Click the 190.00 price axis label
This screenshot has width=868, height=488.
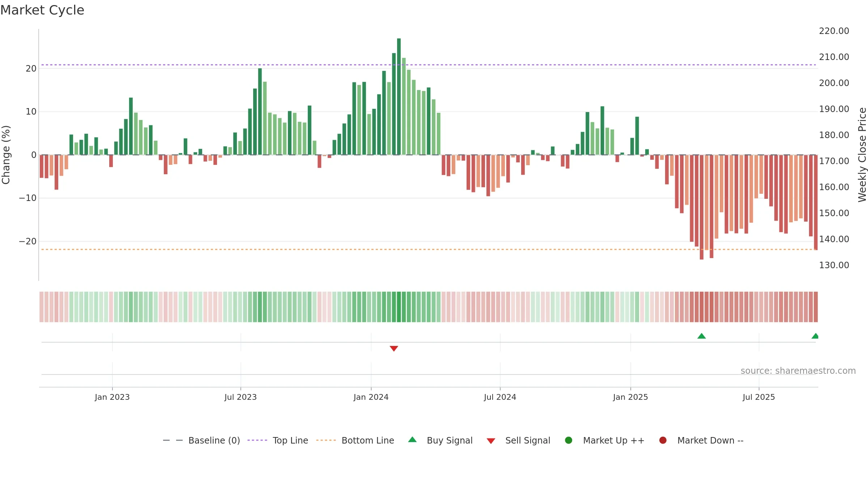click(x=834, y=109)
